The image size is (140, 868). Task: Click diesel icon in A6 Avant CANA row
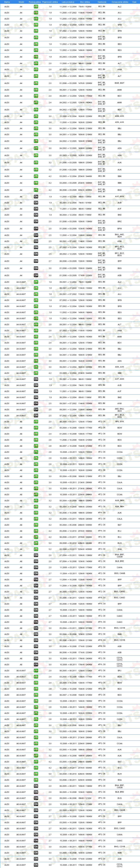coord(36,835)
